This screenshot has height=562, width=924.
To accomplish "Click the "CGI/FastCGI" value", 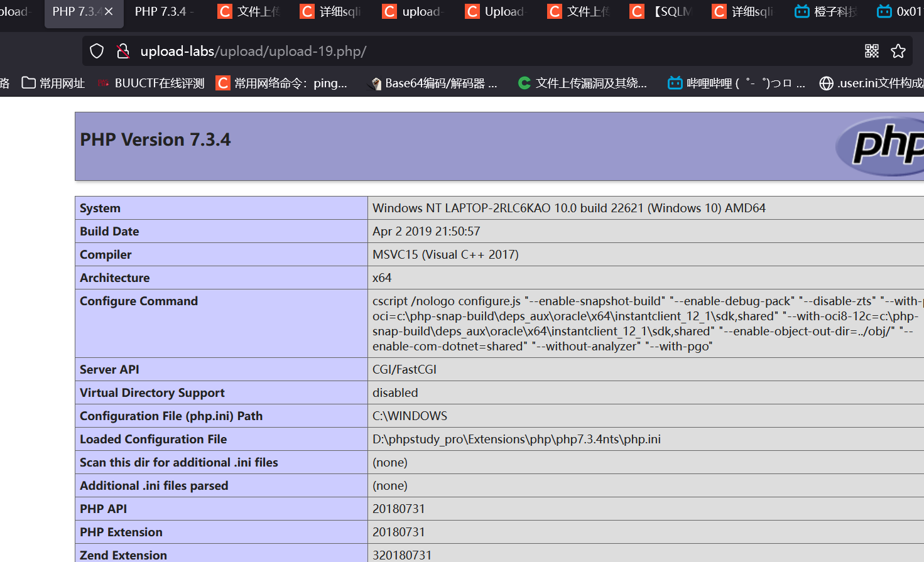I will (x=405, y=369).
